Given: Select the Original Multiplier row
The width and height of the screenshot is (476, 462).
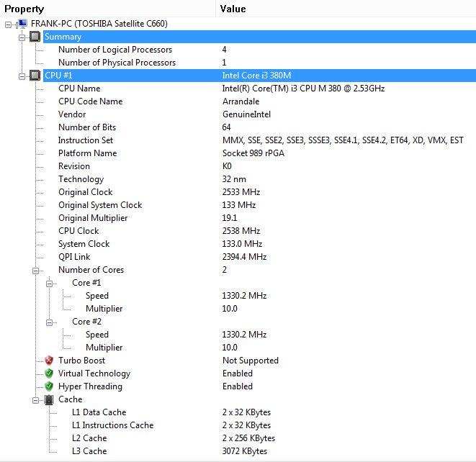Looking at the screenshot, I should pyautogui.click(x=238, y=218).
